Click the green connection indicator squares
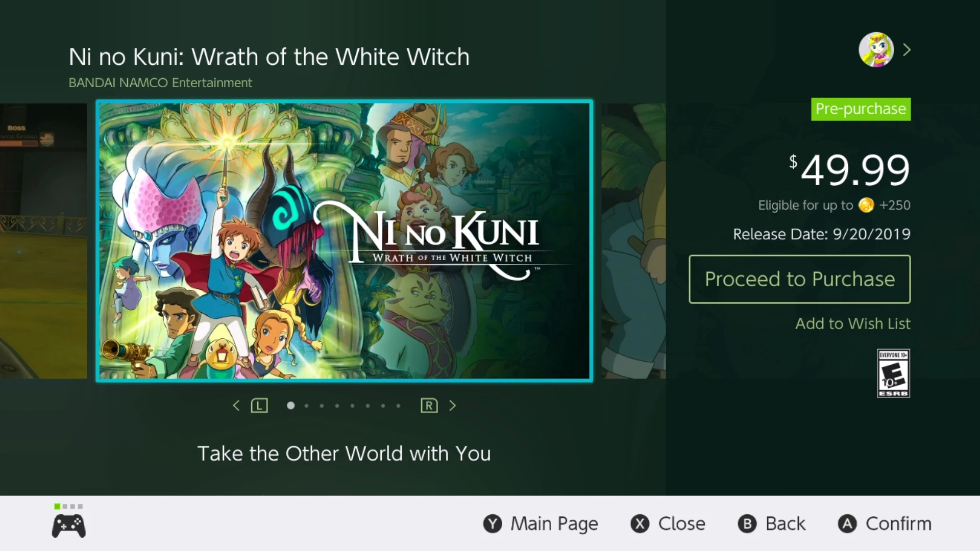Image resolution: width=980 pixels, height=551 pixels. click(x=68, y=506)
